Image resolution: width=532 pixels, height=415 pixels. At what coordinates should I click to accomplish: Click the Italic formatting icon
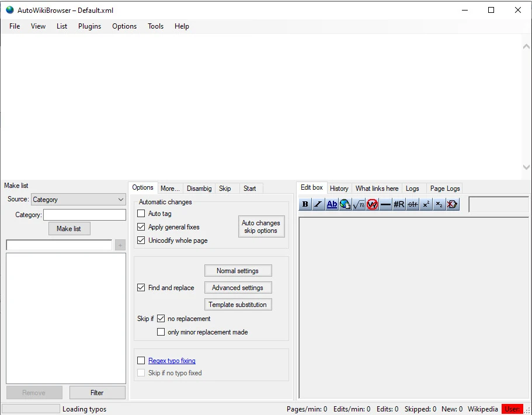[x=318, y=204]
